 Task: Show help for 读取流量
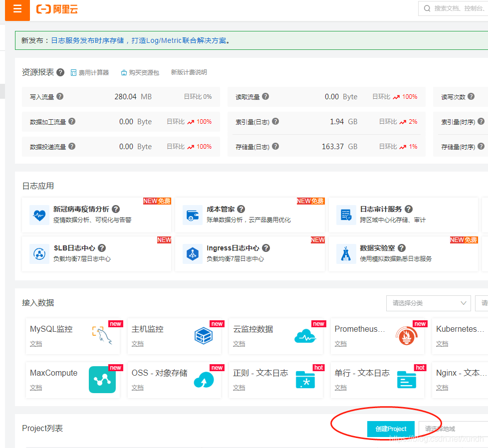pyautogui.click(x=265, y=96)
